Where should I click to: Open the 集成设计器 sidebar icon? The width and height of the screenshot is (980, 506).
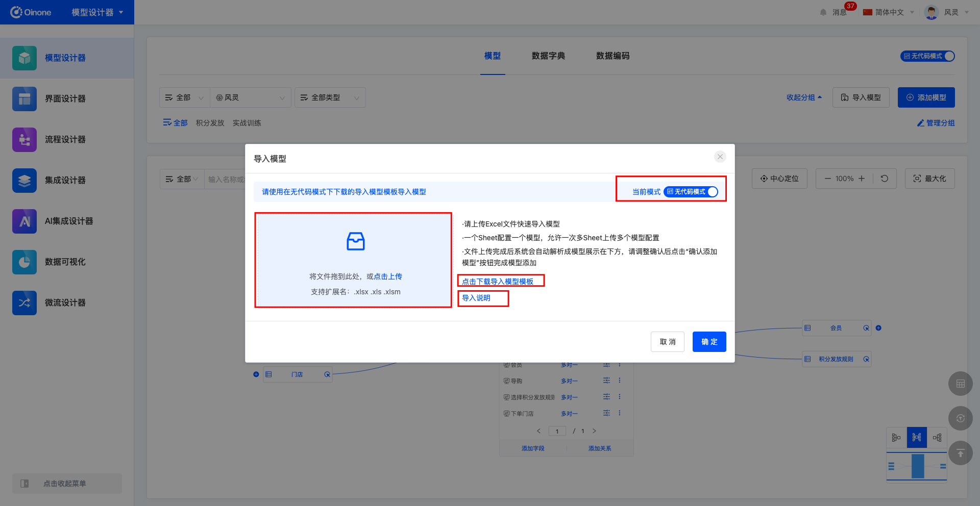(24, 181)
